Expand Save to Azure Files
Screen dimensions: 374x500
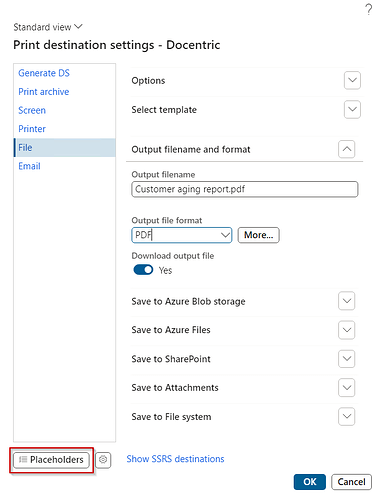coord(347,330)
